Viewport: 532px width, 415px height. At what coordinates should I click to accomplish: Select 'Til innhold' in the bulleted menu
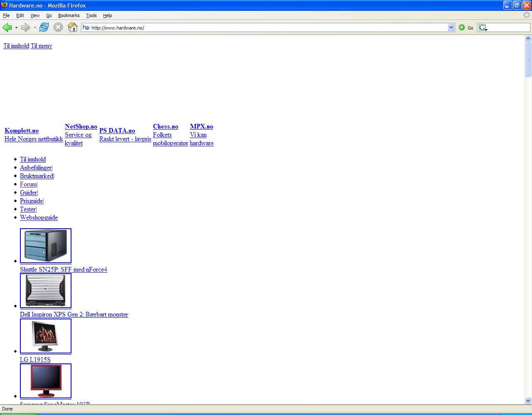tap(33, 159)
